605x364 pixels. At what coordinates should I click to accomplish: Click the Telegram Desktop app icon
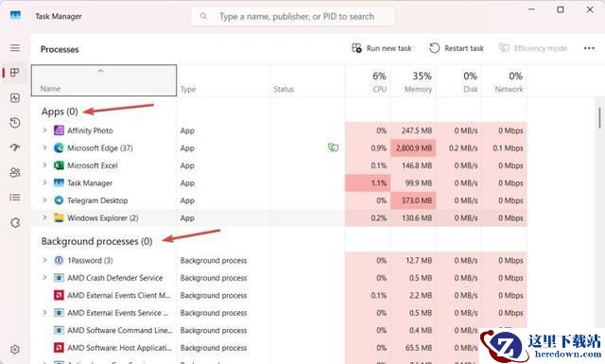coord(59,200)
